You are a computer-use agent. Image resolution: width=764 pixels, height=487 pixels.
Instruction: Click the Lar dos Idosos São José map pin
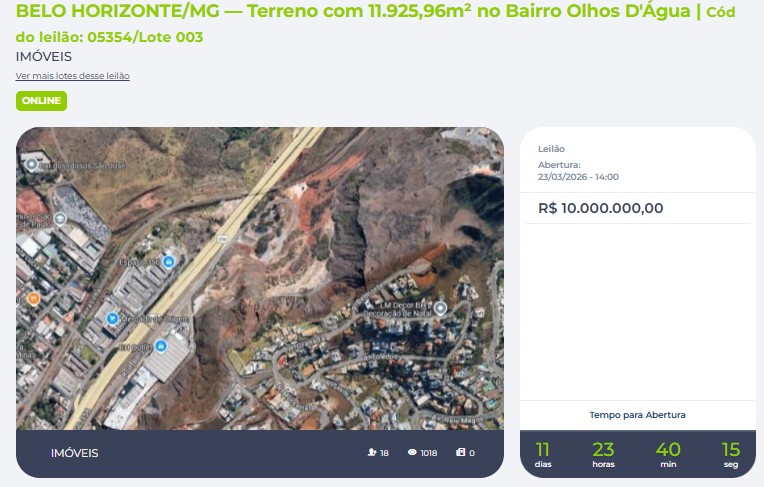click(x=32, y=164)
